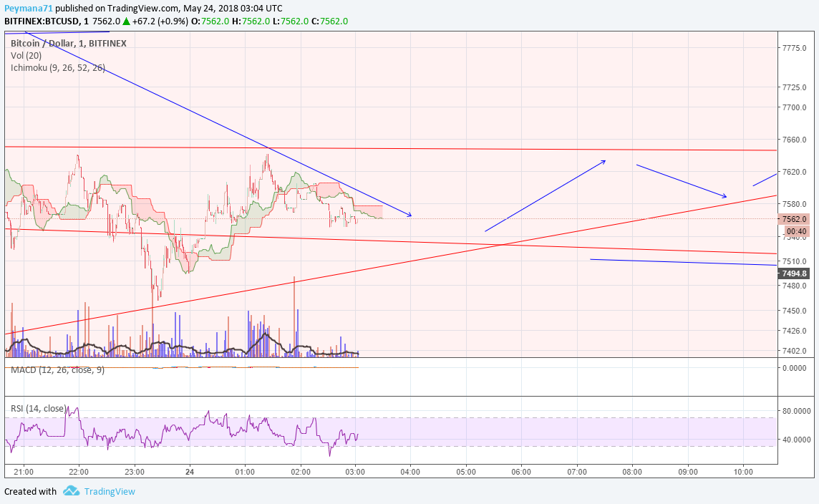
Task: Click the 7620.0 price axis value
Action: pos(794,172)
